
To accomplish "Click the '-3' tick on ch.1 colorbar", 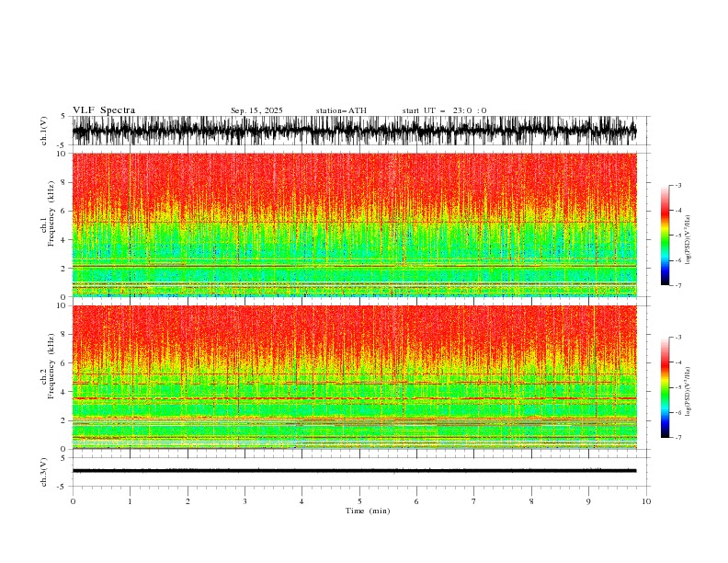I will tap(677, 185).
